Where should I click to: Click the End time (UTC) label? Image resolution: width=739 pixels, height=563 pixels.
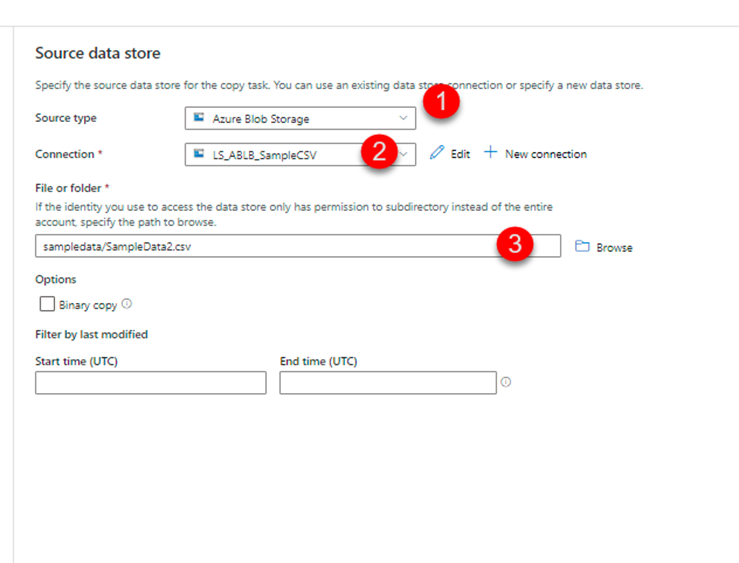pos(319,361)
